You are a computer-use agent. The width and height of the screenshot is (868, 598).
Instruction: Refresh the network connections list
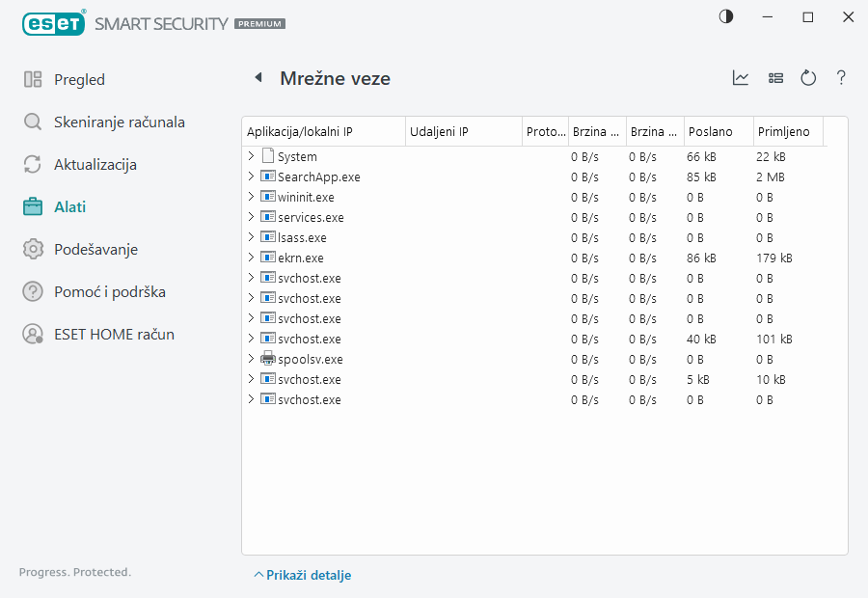(x=808, y=78)
